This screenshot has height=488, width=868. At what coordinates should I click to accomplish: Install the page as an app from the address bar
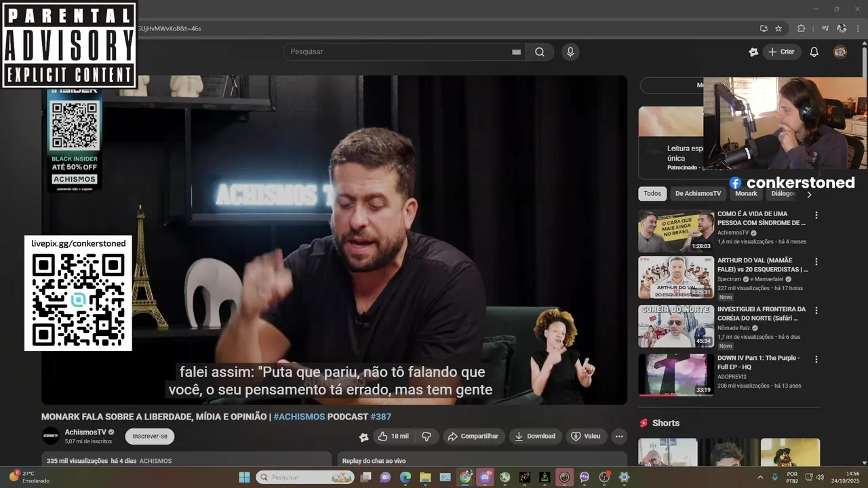coord(764,28)
